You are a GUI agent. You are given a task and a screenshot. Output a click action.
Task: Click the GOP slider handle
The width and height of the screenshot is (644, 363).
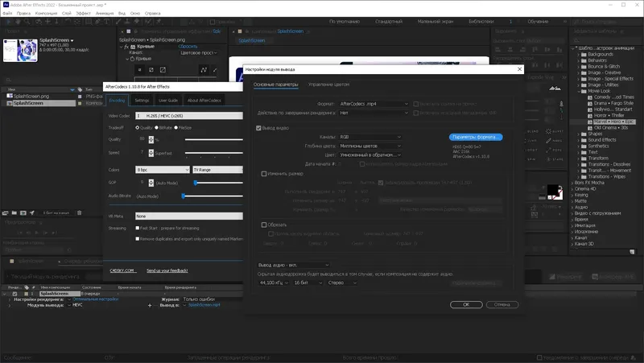point(196,183)
